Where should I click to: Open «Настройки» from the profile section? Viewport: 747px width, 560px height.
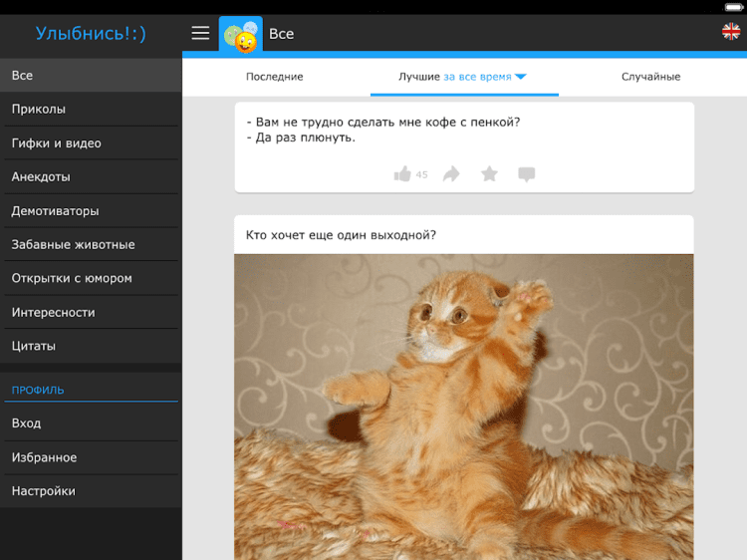pos(44,491)
